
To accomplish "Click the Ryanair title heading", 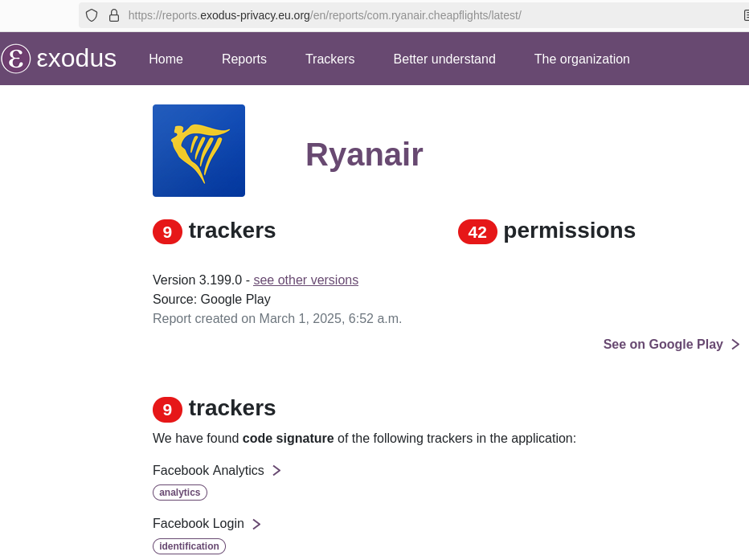I will (x=364, y=155).
